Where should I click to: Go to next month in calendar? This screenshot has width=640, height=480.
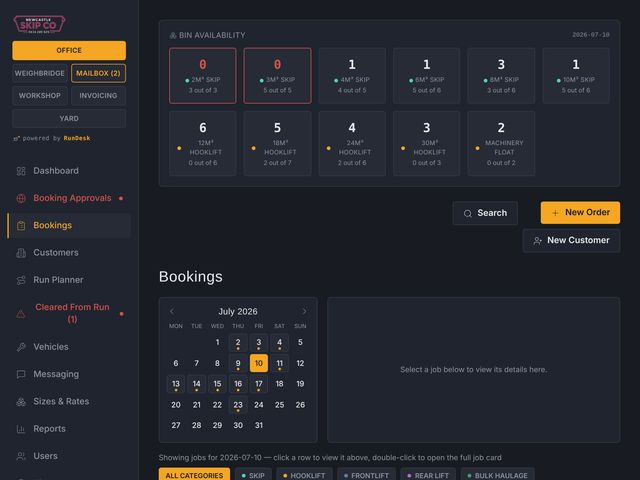pyautogui.click(x=304, y=311)
